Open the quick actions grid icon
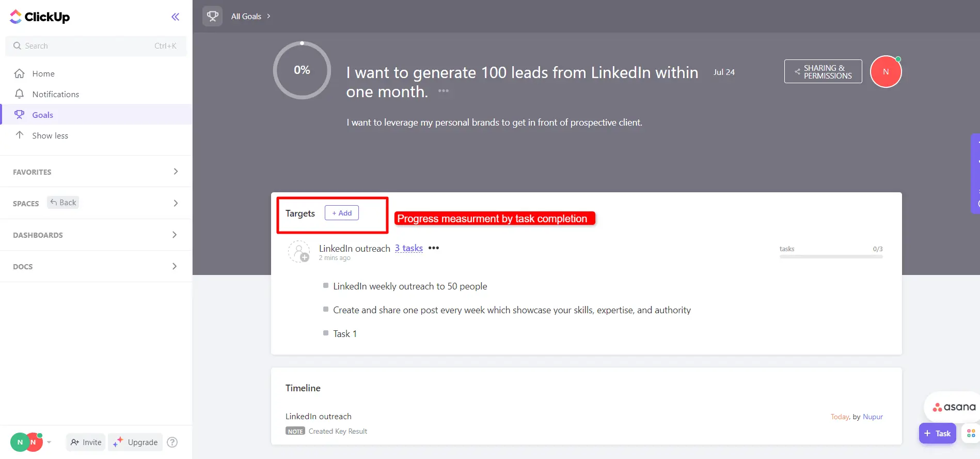Image resolution: width=980 pixels, height=459 pixels. pyautogui.click(x=971, y=433)
